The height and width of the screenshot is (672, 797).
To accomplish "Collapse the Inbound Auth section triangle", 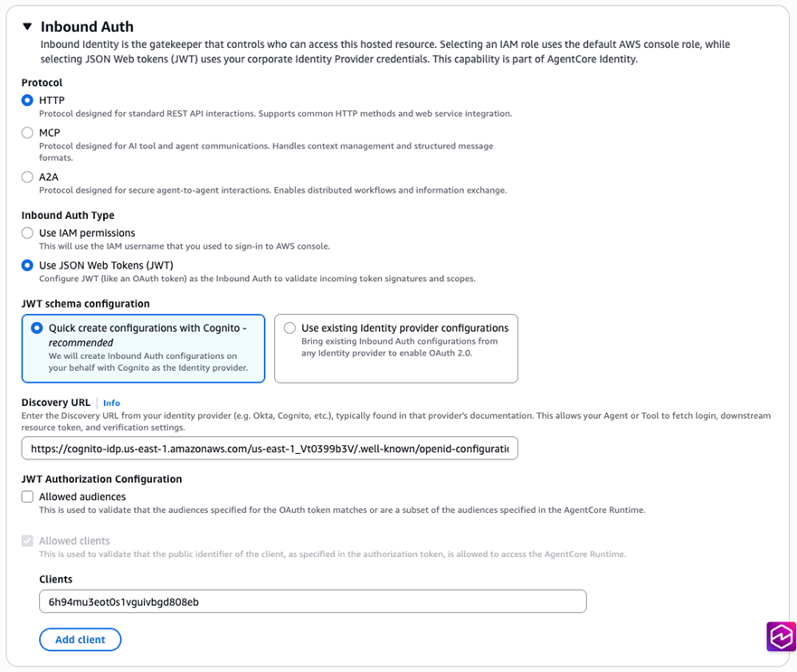I will pyautogui.click(x=27, y=27).
